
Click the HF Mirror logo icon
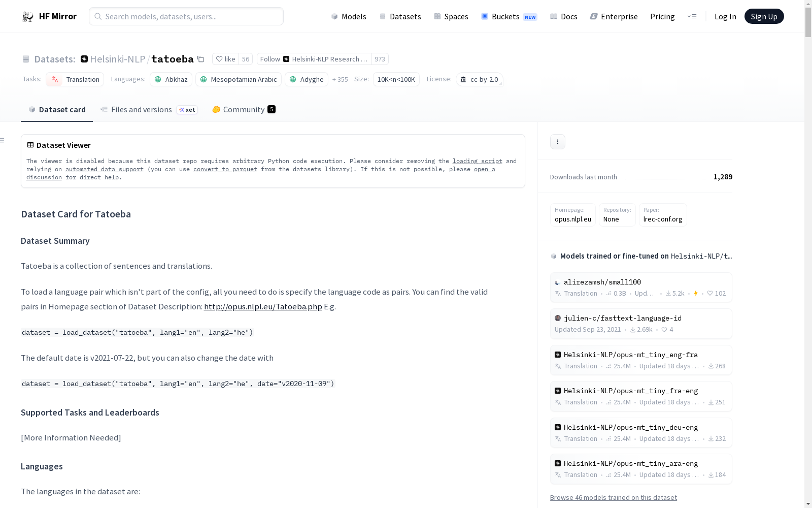[x=28, y=17]
